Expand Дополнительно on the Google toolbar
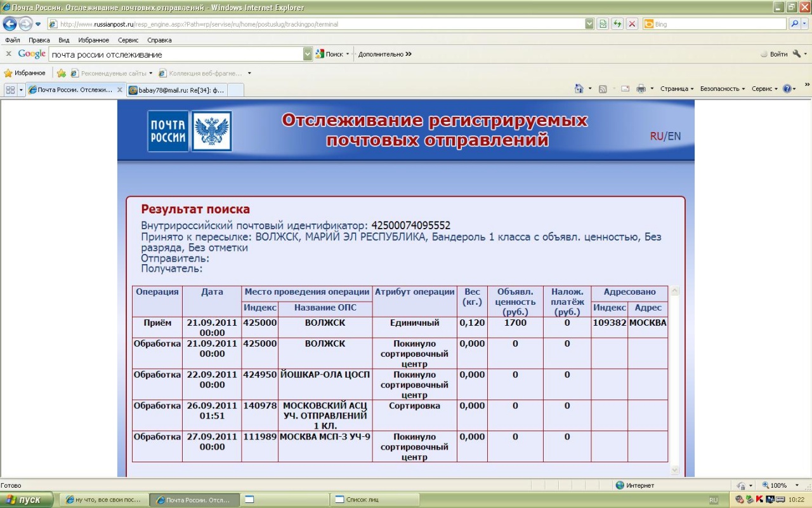Screen dimensions: 812x508 click(x=385, y=54)
